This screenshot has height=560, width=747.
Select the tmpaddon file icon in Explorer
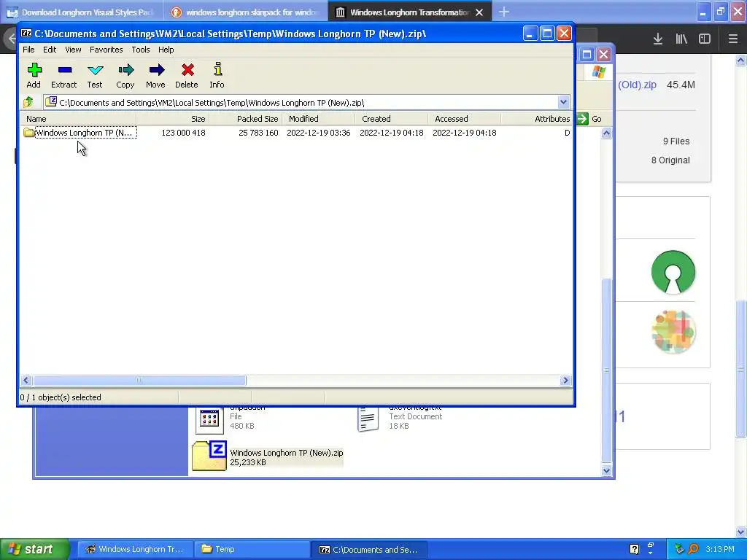tap(209, 419)
